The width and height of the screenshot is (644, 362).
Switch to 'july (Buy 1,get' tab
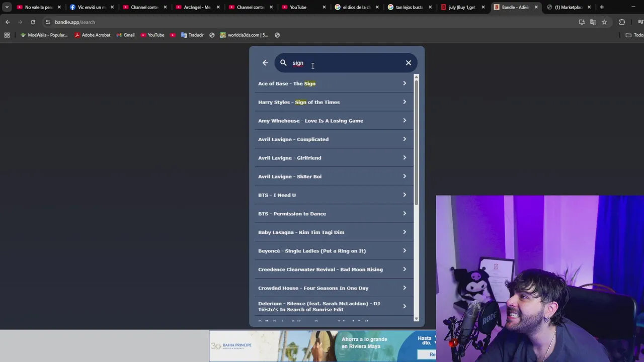point(462,7)
